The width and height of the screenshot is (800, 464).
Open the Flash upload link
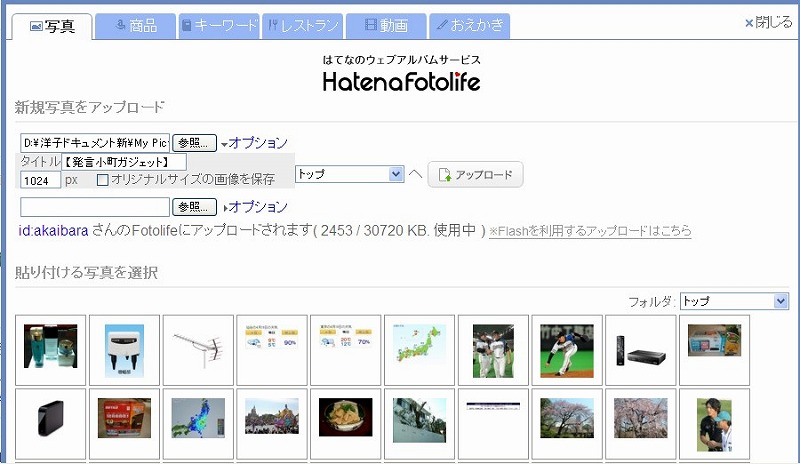(590, 231)
